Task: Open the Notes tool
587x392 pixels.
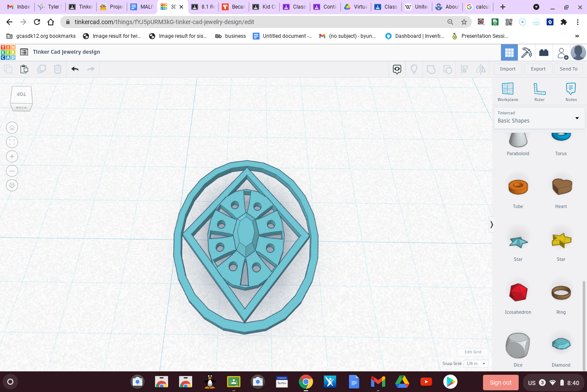Action: pyautogui.click(x=571, y=91)
